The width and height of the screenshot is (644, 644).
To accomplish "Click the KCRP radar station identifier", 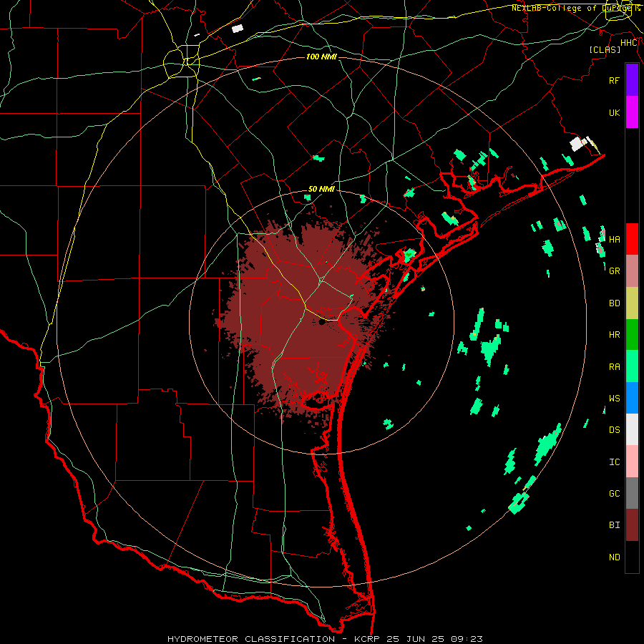I will coord(368,639).
